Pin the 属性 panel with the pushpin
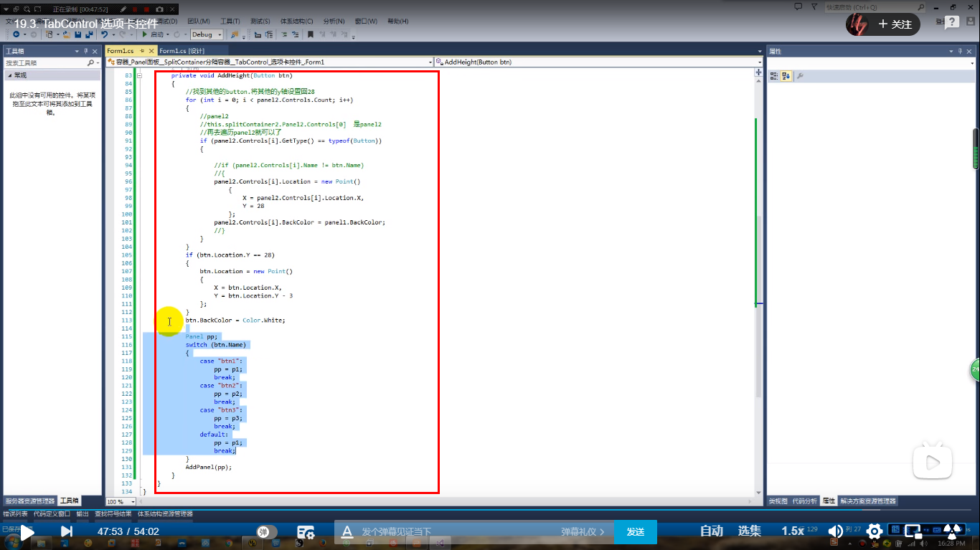 point(960,51)
